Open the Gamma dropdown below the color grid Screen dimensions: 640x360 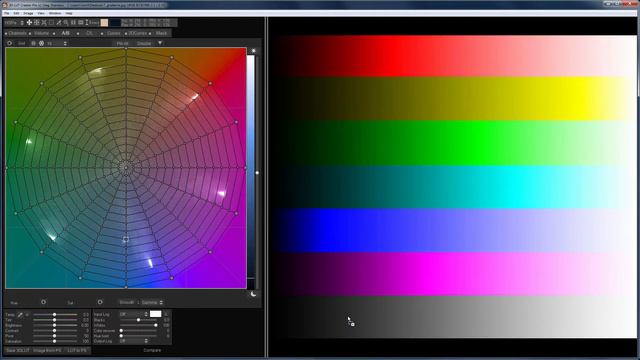[x=152, y=302]
